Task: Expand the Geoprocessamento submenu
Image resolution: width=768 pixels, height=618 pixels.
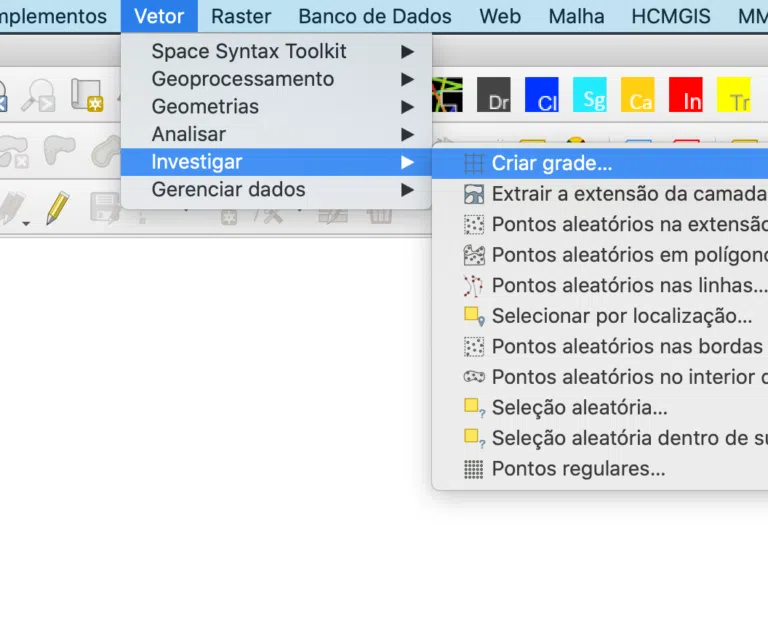Action: [x=276, y=79]
